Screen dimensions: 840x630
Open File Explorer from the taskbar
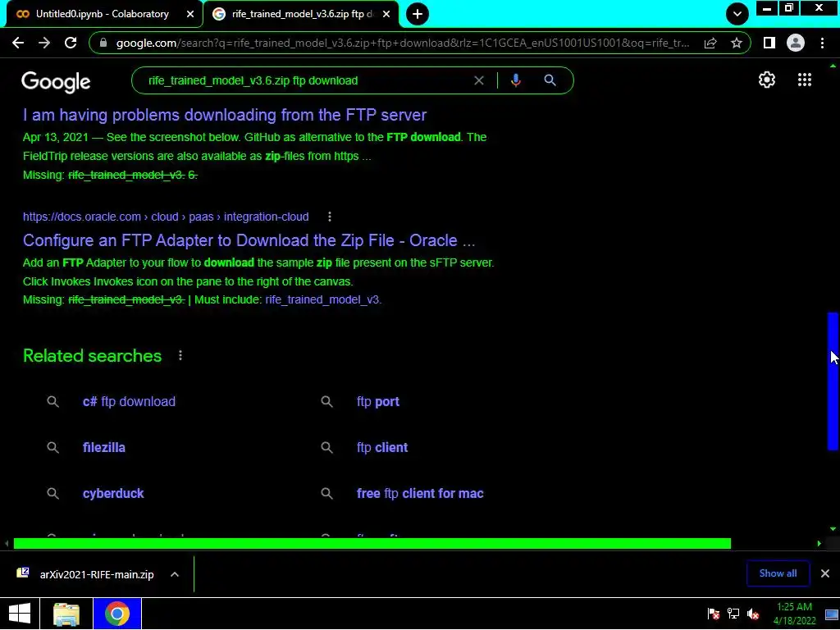tap(66, 614)
